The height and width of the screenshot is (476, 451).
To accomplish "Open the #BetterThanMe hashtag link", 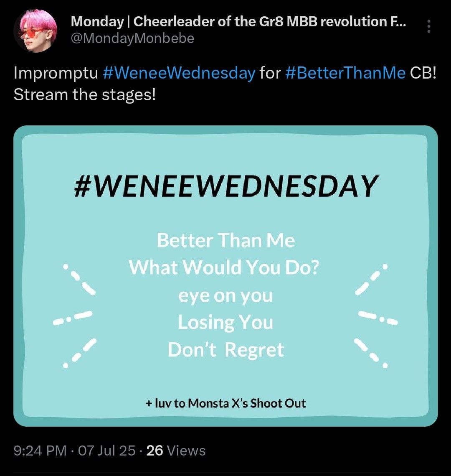I will coord(345,73).
